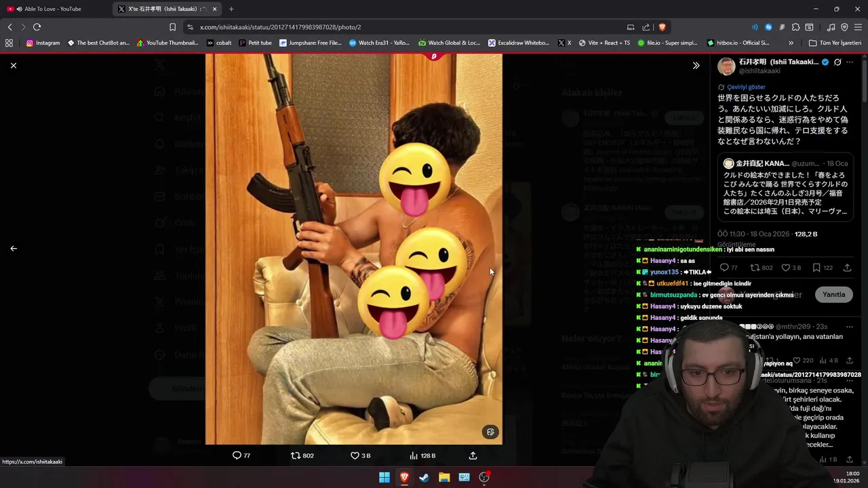
Task: Collapse the tweet sidebar with double chevron
Action: pyautogui.click(x=696, y=66)
